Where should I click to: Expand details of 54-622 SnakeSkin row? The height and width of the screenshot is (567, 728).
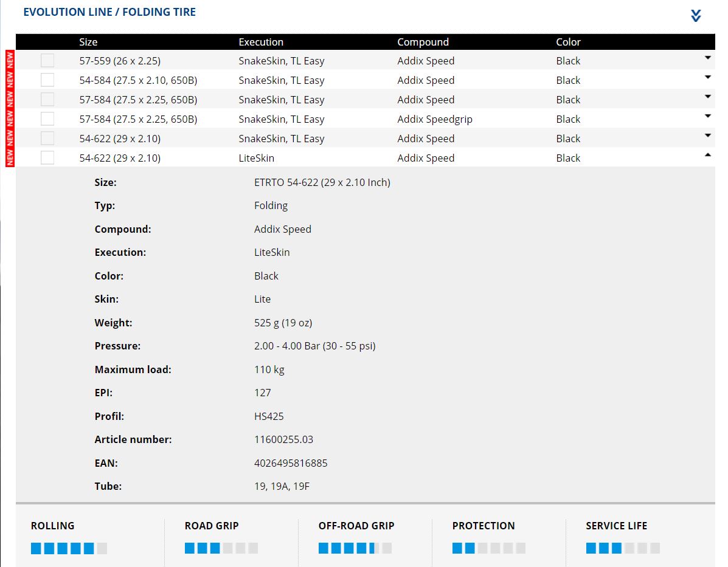[x=707, y=136]
